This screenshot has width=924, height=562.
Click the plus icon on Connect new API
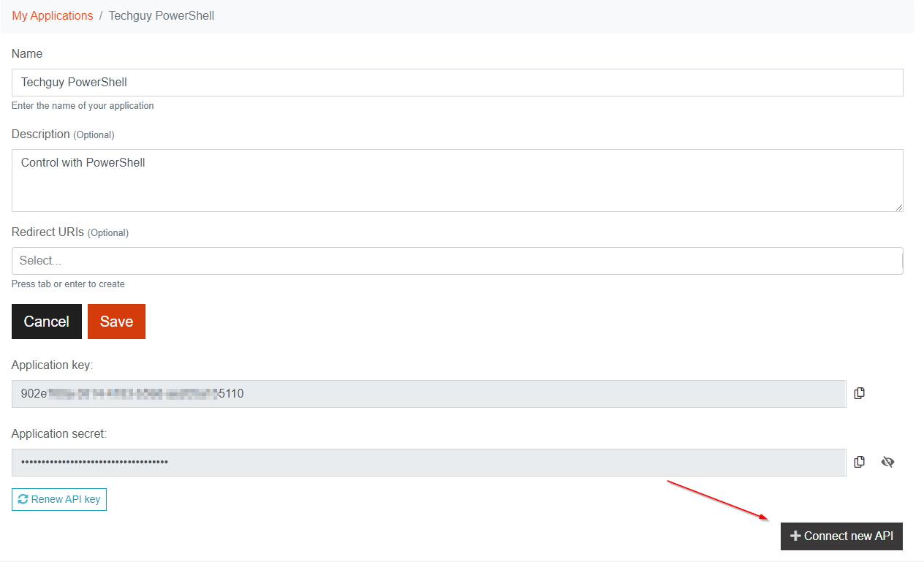click(x=795, y=536)
